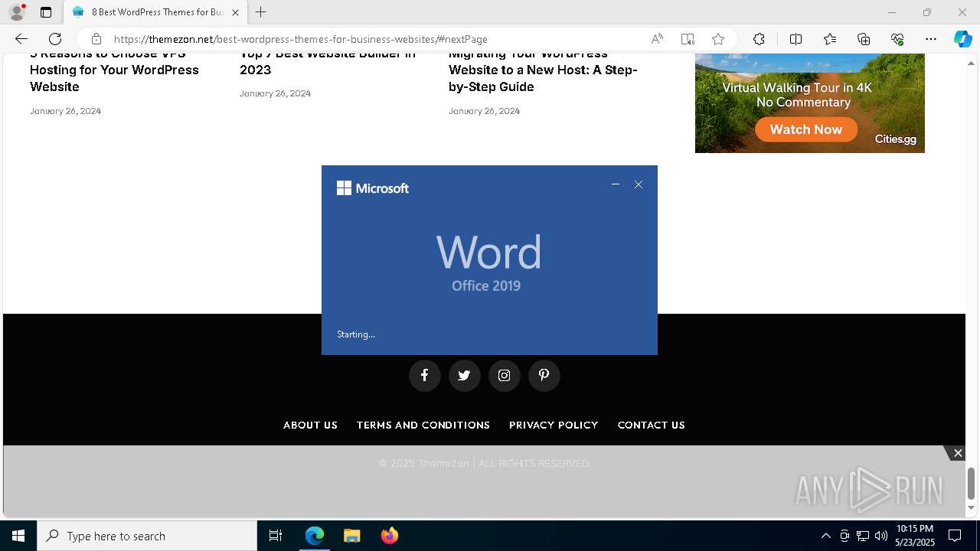Screen dimensions: 980x551
Task: Open the Windows Start menu
Action: click(18, 536)
